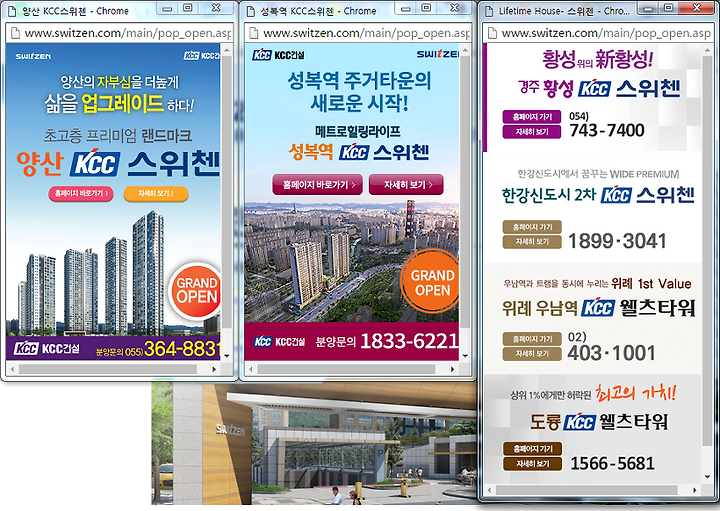
Task: Close the Lifetime House window
Action: point(697,8)
